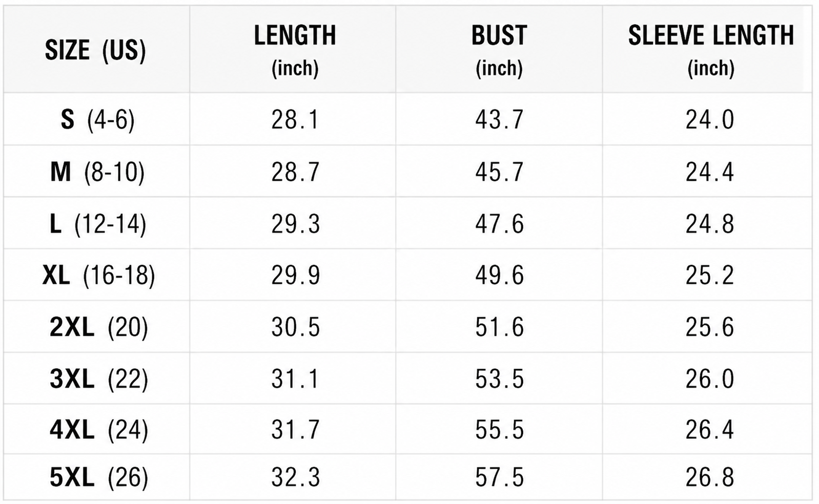Select the 32.3 length value for 5XL

tap(295, 477)
